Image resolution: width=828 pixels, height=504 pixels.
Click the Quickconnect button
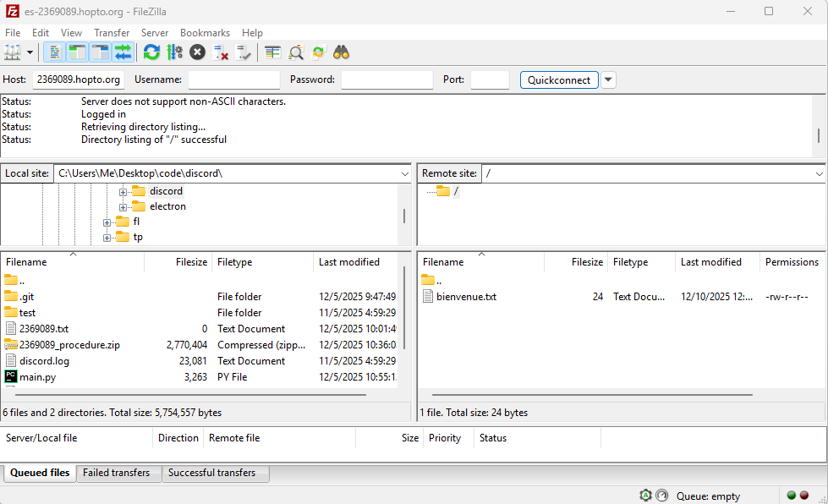[x=559, y=79]
